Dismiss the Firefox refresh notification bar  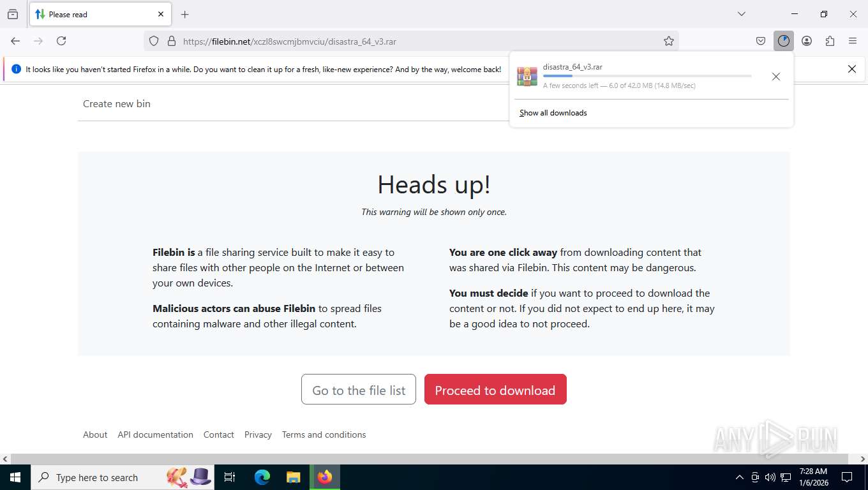pyautogui.click(x=851, y=69)
